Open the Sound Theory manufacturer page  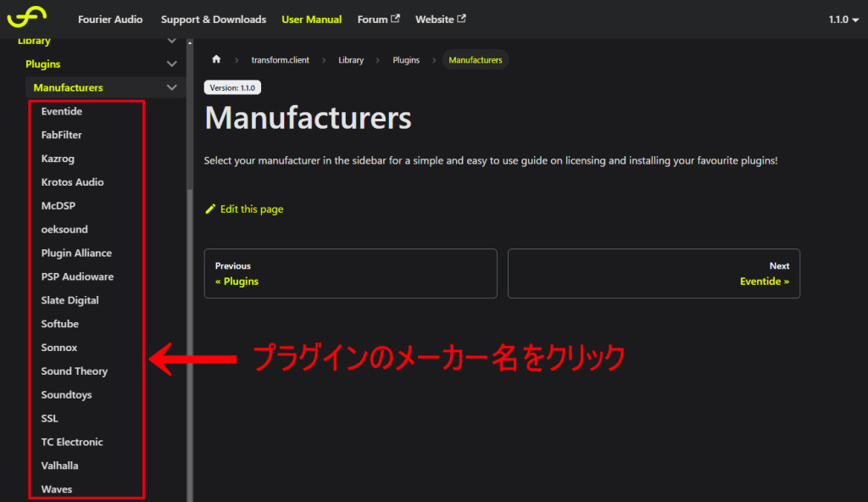[x=75, y=371]
